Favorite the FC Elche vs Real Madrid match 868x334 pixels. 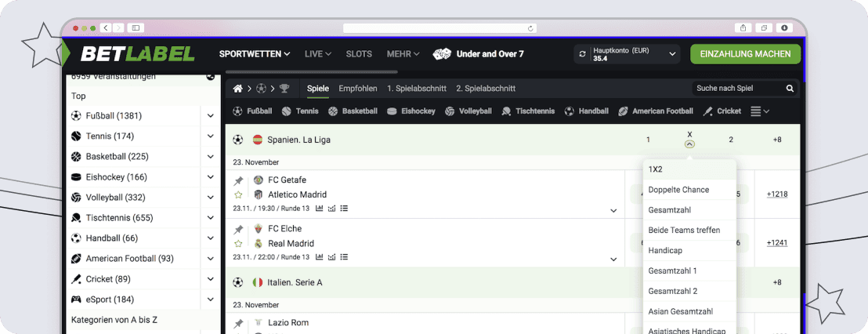click(x=238, y=244)
